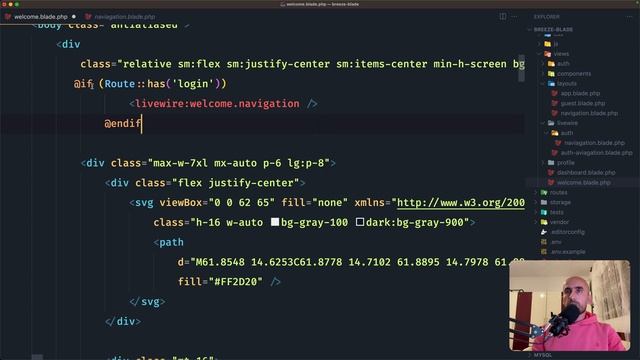Click the EXPLORER panel header

coord(547,17)
